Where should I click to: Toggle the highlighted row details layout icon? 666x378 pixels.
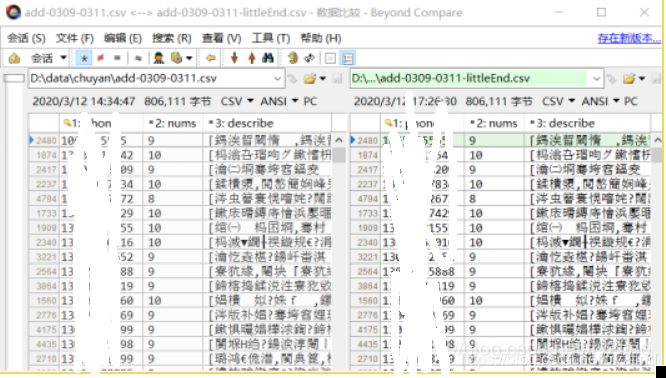(348, 58)
